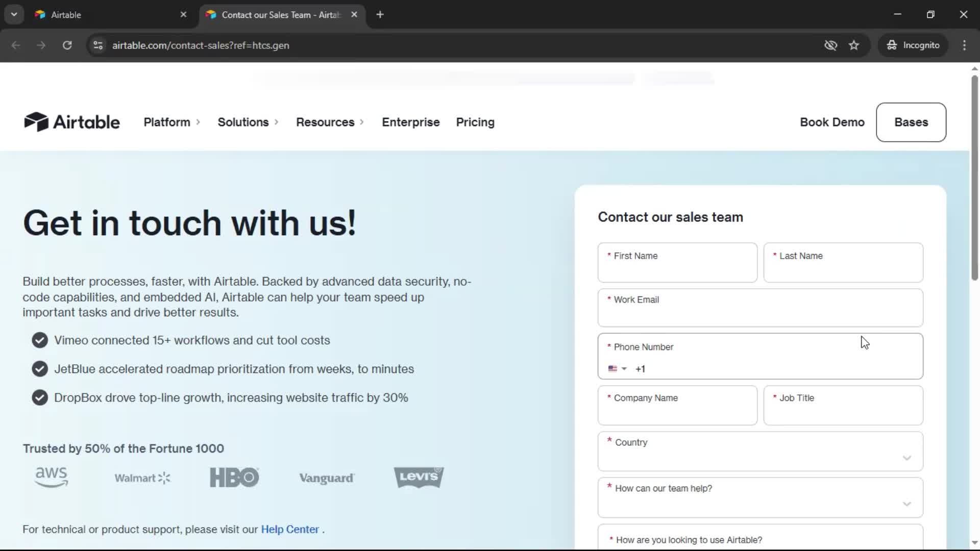Click the third-party cookies blocked eye icon
This screenshot has height=551, width=980.
point(830,45)
